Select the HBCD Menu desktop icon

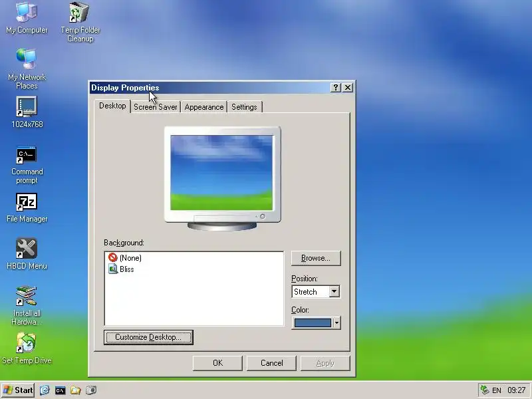tap(27, 254)
